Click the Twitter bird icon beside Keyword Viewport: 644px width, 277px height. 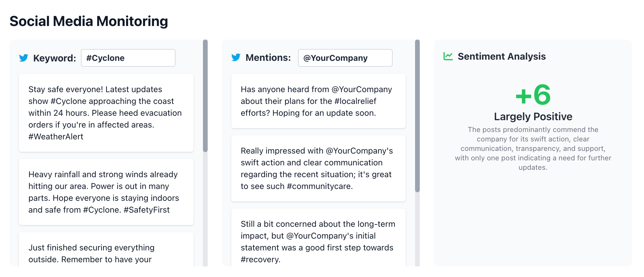[24, 58]
